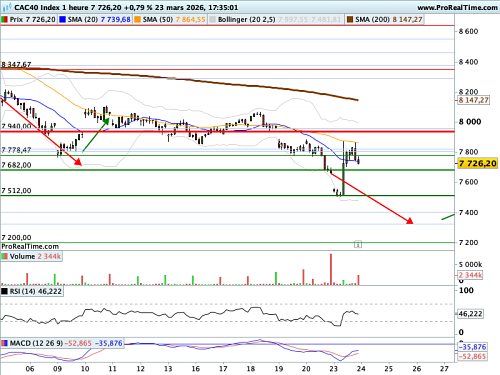Click the 7 200,00 level label
The width and height of the screenshot is (500, 375).
(x=16, y=238)
